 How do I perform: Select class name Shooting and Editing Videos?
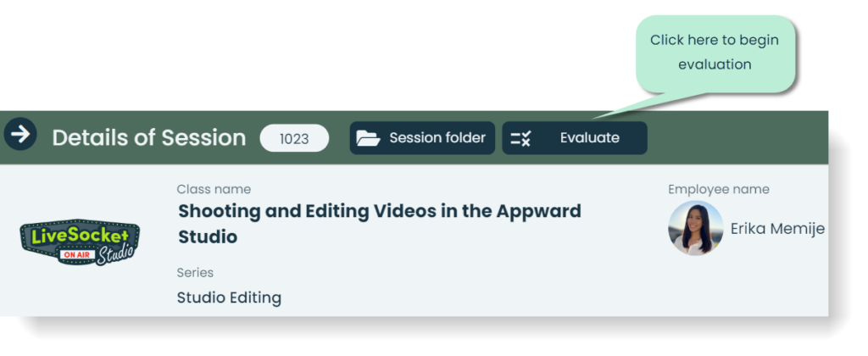380,224
